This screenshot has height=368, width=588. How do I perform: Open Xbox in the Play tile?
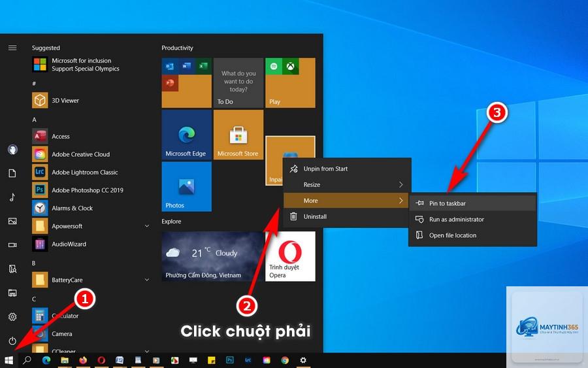pyautogui.click(x=291, y=67)
